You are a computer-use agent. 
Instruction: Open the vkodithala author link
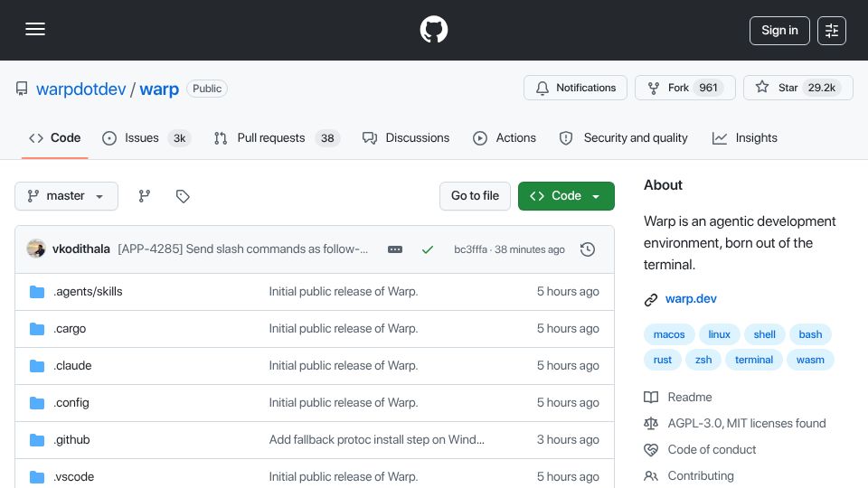click(x=80, y=249)
